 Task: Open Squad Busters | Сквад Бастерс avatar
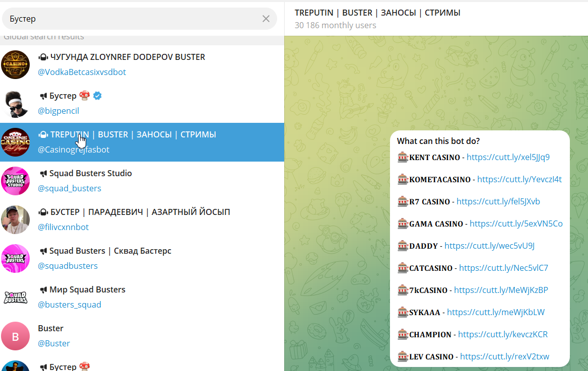(16, 259)
